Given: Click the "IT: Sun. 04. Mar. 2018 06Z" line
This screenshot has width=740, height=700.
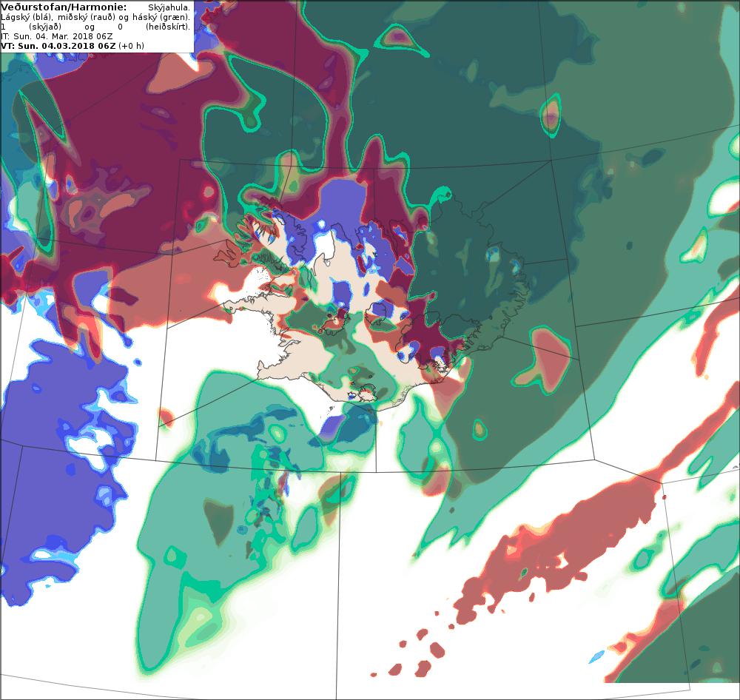Looking at the screenshot, I should pyautogui.click(x=57, y=36).
